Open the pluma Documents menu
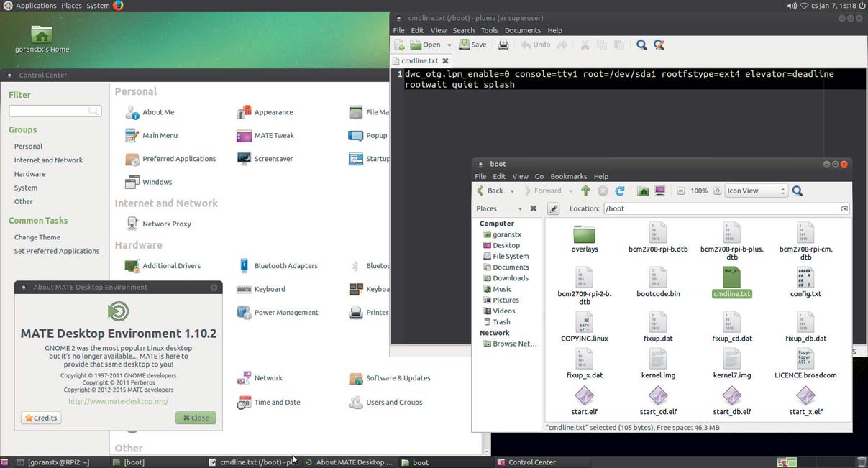868x468 pixels. (522, 30)
